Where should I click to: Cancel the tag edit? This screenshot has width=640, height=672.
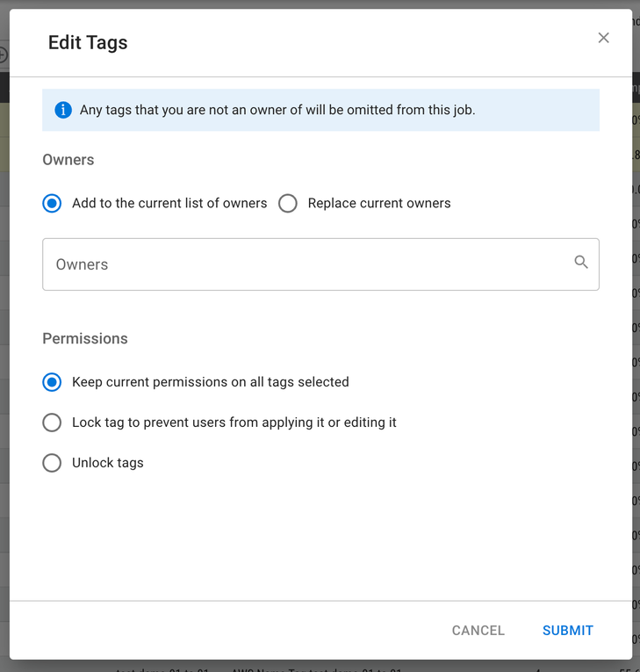478,631
